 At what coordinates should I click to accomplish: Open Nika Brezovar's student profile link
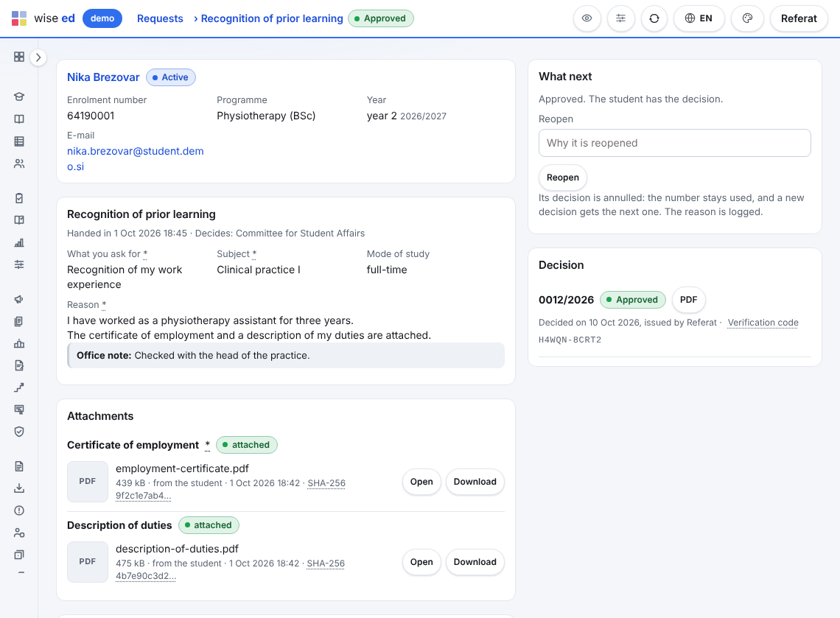pos(103,77)
